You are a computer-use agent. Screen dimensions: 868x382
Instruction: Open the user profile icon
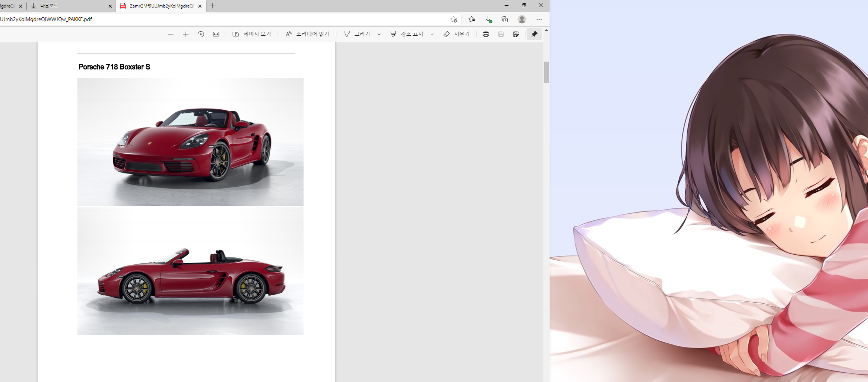522,19
